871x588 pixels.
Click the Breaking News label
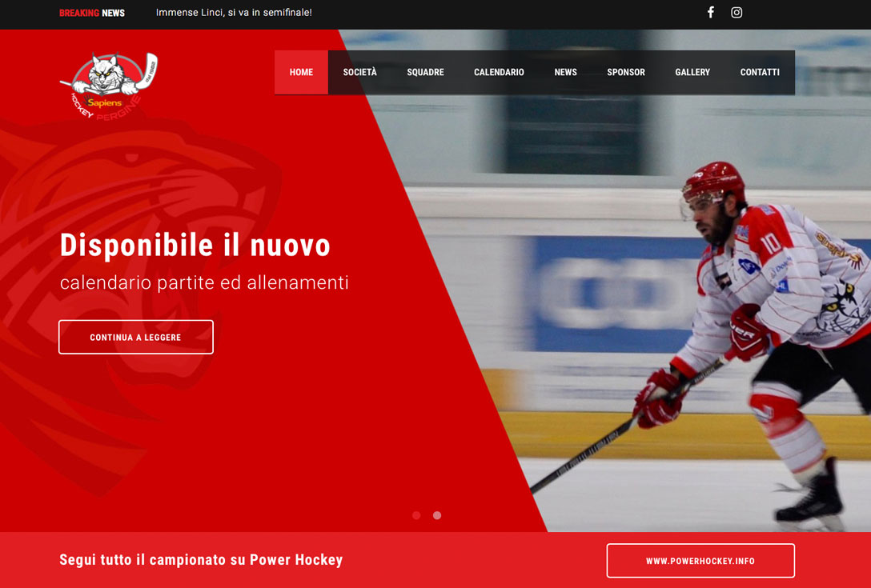coord(92,13)
